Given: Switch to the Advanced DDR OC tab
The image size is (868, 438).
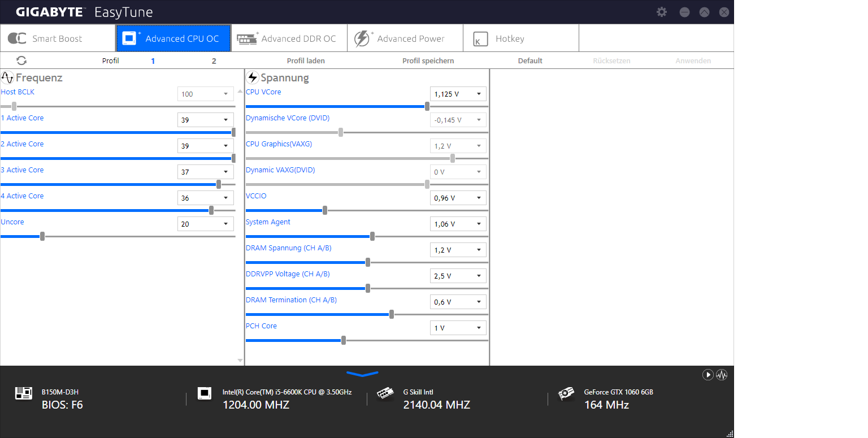Looking at the screenshot, I should 289,38.
